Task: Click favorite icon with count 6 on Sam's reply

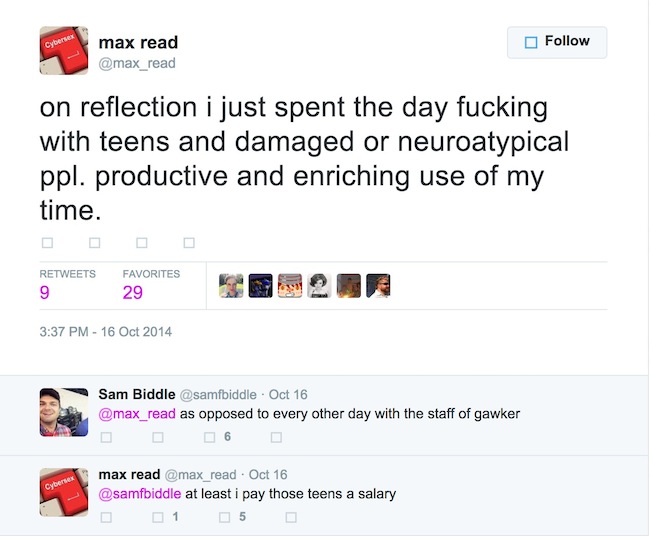Action: coord(210,437)
